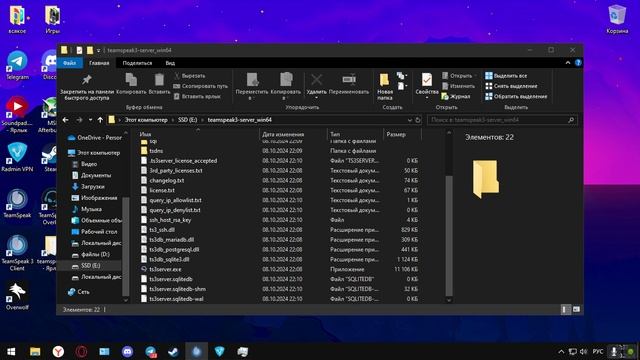The height and width of the screenshot is (360, 640).
Task: Click SSD (E:) in the address breadcrumb
Action: [187, 120]
